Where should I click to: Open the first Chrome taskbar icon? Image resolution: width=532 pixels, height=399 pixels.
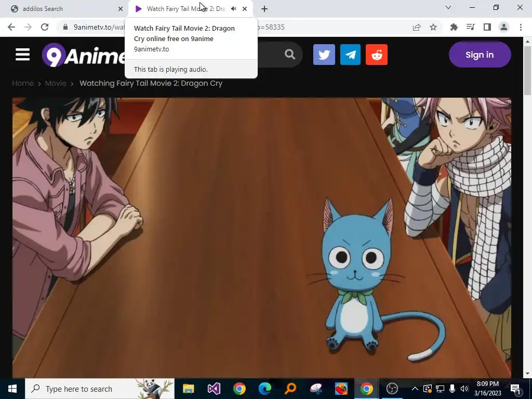click(x=239, y=389)
